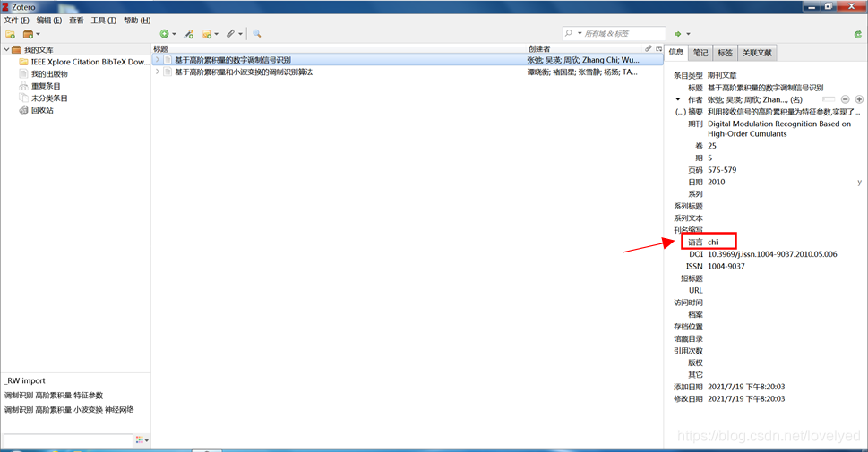Edit the 期刊 field Digital Modulation Recognition
The height and width of the screenshot is (452, 868).
click(779, 129)
